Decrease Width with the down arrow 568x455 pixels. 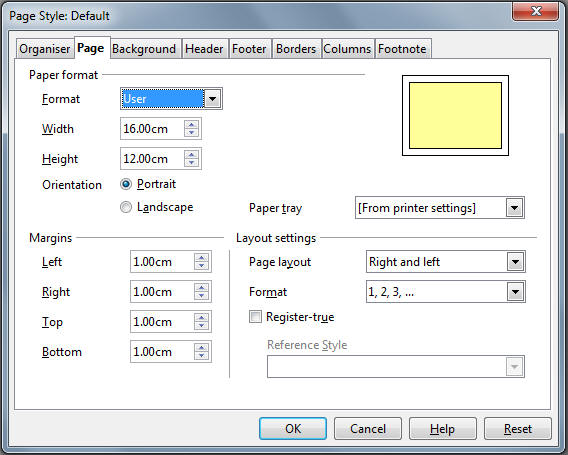[191, 133]
